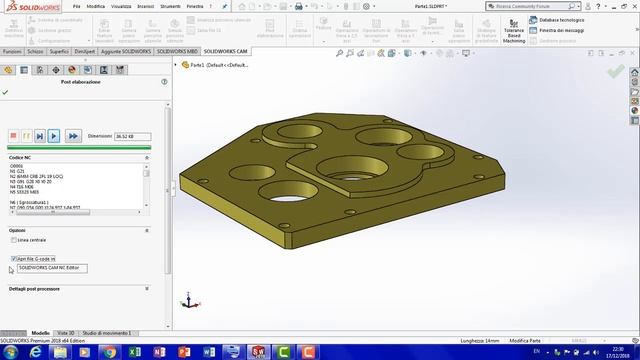Click the Stop playback button

(x=13, y=136)
